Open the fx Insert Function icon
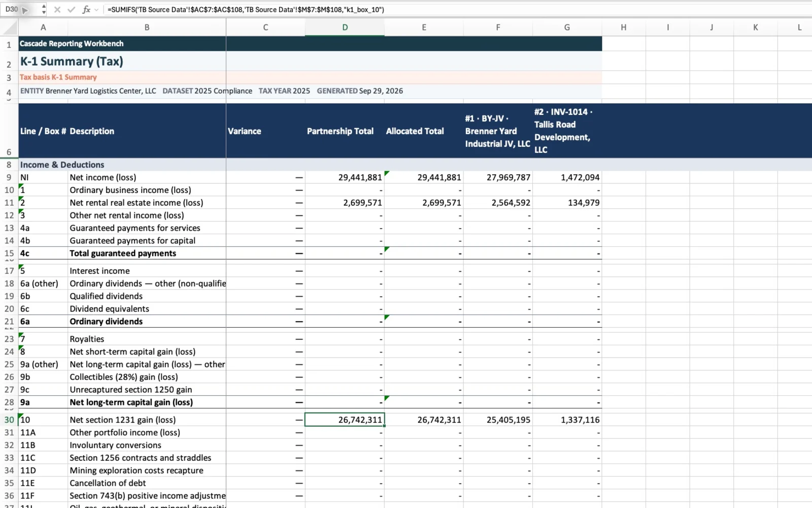 click(x=86, y=10)
